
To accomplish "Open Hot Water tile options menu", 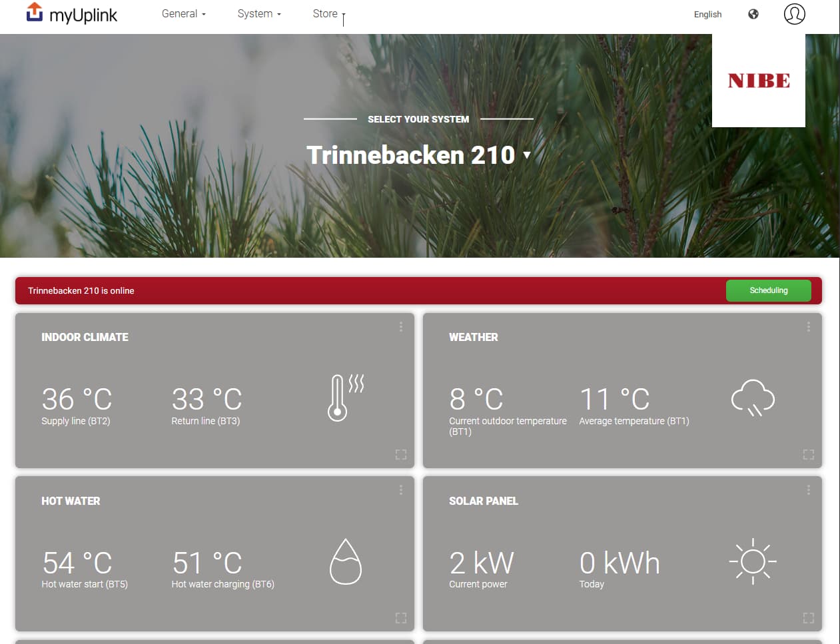I will pos(401,490).
